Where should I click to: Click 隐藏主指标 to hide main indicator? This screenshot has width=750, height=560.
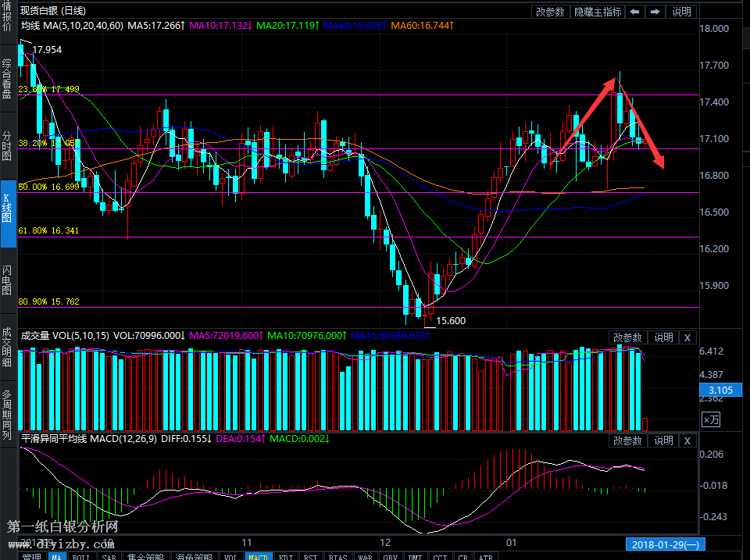click(598, 12)
